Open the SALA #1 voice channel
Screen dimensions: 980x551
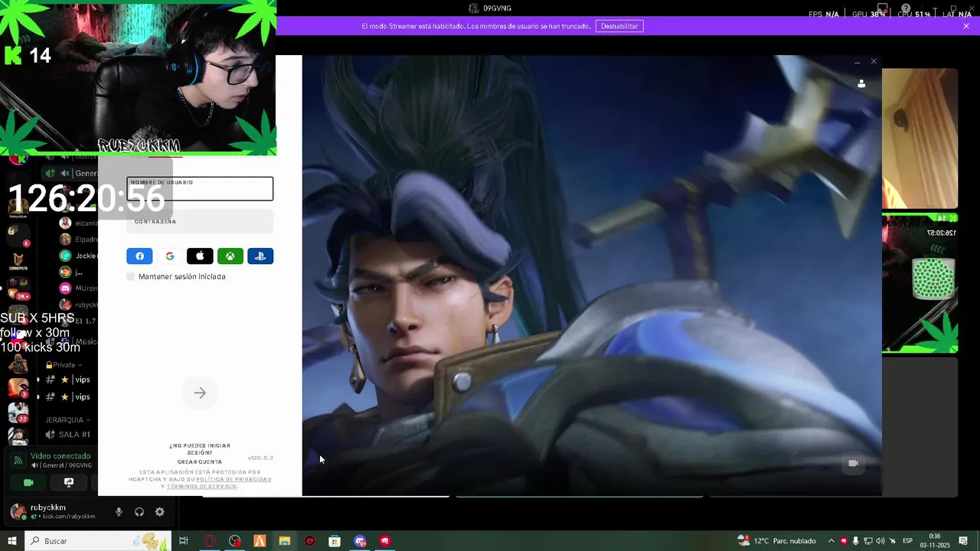67,435
